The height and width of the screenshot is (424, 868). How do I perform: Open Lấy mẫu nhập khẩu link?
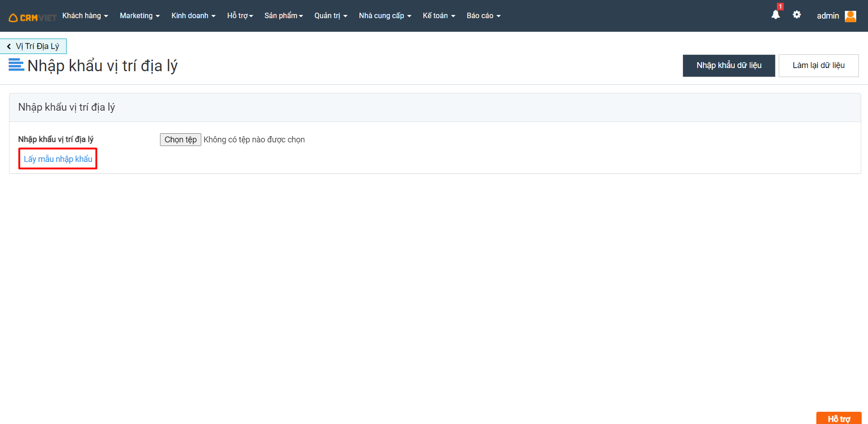[x=58, y=159]
